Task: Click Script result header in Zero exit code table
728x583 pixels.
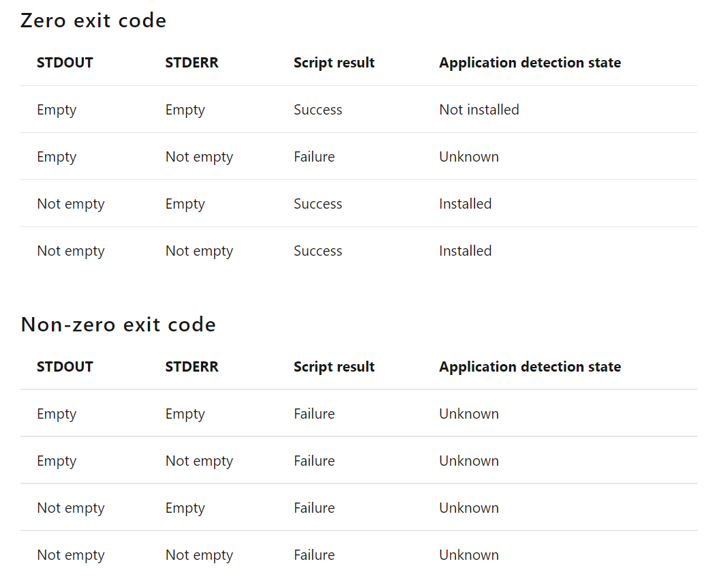Action: (334, 63)
